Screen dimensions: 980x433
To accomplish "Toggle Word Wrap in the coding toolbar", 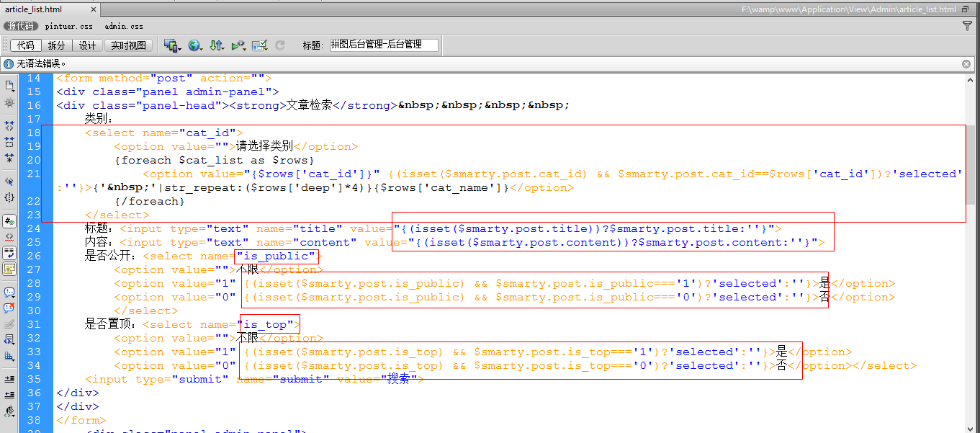I will tap(9, 253).
